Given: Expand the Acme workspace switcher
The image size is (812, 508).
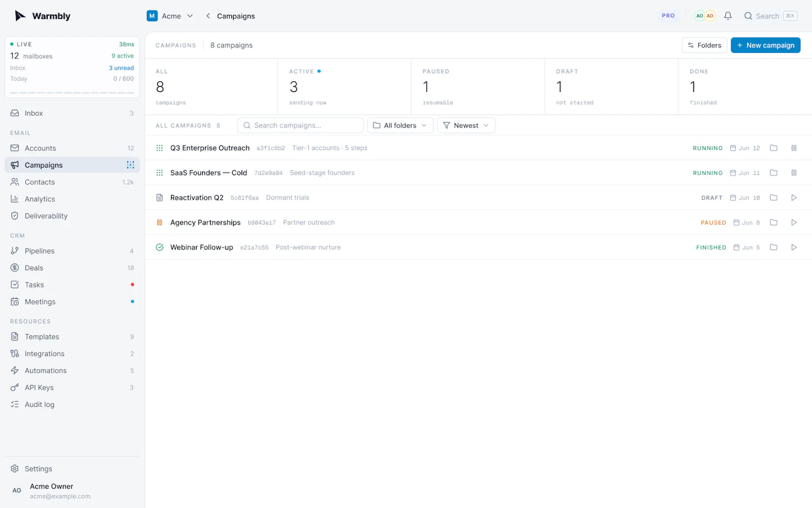Looking at the screenshot, I should (x=170, y=16).
